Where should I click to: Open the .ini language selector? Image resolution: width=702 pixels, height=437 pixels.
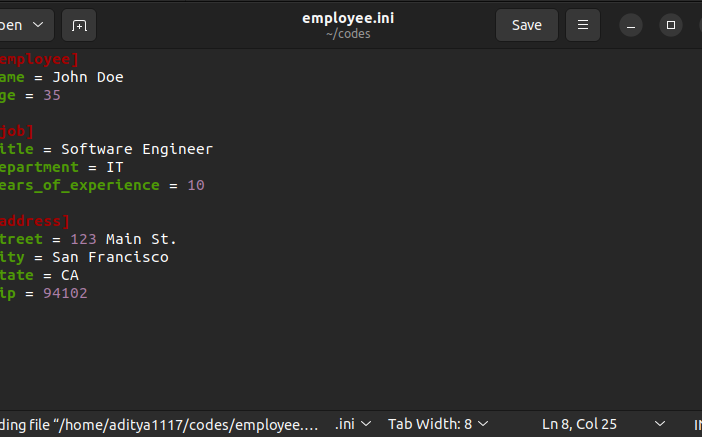coord(353,424)
